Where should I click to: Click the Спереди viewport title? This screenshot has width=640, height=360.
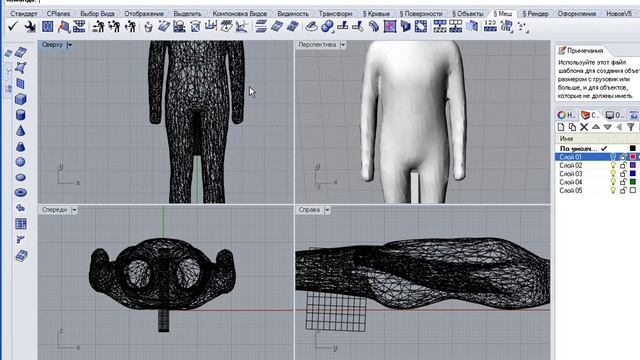pyautogui.click(x=54, y=210)
